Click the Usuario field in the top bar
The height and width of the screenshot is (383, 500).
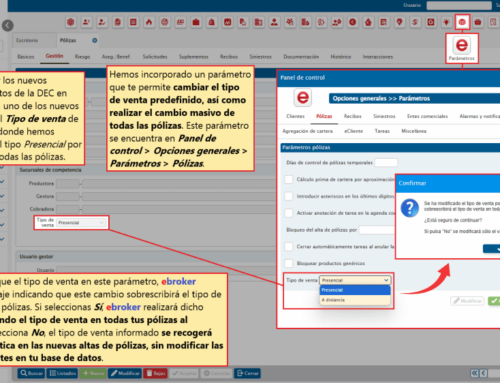click(459, 5)
